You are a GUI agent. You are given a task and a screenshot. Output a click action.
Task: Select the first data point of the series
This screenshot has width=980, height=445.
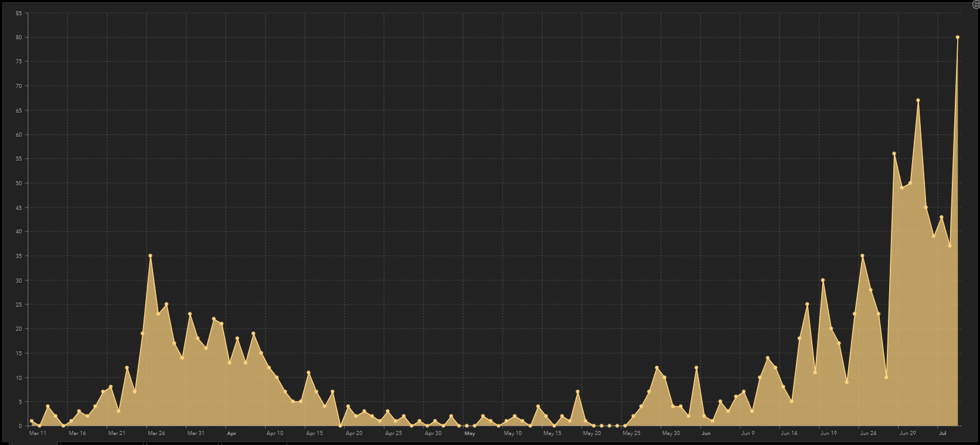[32, 421]
